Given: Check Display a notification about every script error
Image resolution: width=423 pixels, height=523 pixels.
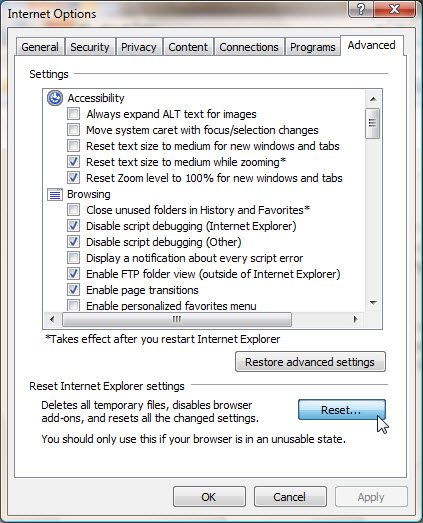Looking at the screenshot, I should pyautogui.click(x=73, y=258).
